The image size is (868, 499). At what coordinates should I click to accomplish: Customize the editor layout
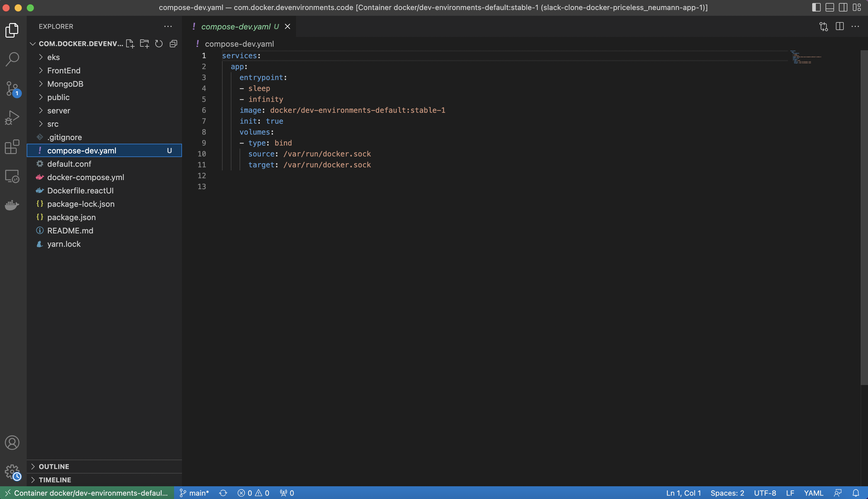[857, 8]
